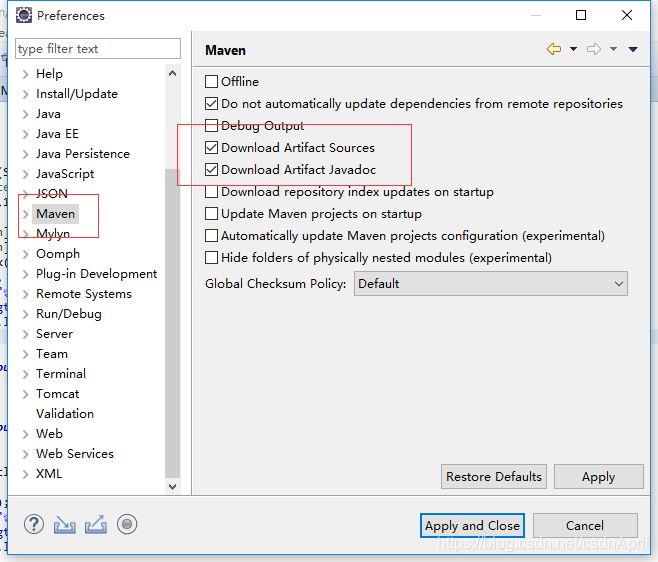Click the Eclipse Preferences window icon
This screenshot has width=658, height=562.
pyautogui.click(x=24, y=16)
